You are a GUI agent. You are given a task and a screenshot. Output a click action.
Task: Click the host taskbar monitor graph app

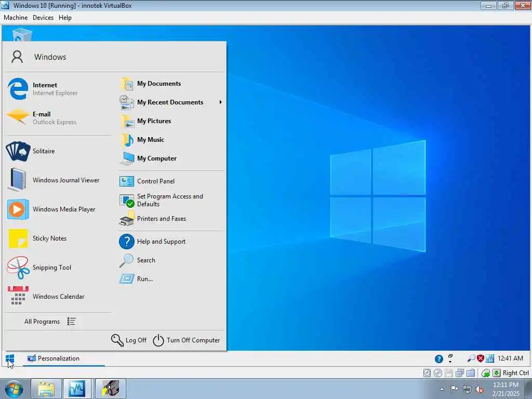77,389
